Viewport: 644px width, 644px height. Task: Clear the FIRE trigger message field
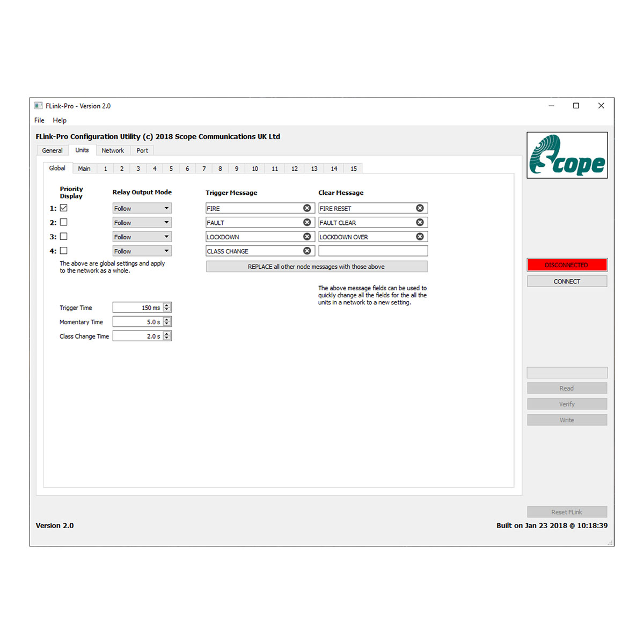[307, 208]
